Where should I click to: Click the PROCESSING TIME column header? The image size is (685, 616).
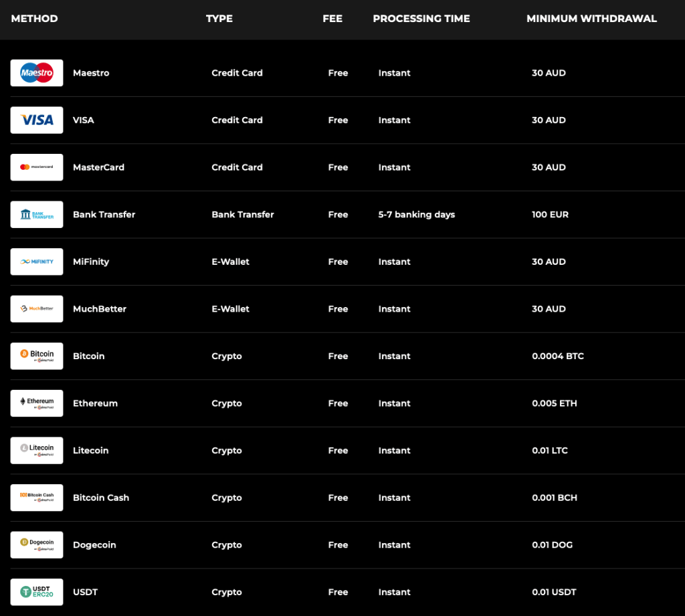[421, 19]
